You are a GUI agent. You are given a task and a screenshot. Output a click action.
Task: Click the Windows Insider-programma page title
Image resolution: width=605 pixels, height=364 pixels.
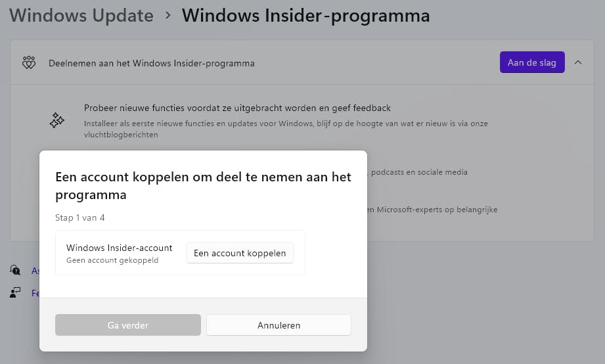point(305,15)
